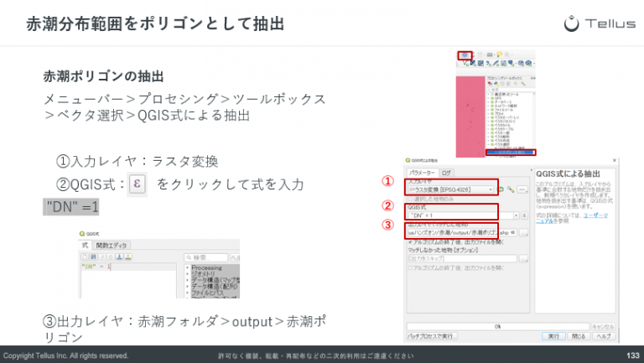Click the 実行 run button

pos(553,336)
